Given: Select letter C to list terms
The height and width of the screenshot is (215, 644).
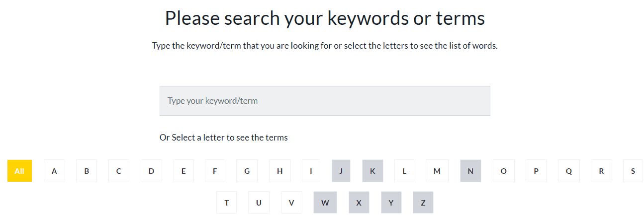Looking at the screenshot, I should (119, 171).
